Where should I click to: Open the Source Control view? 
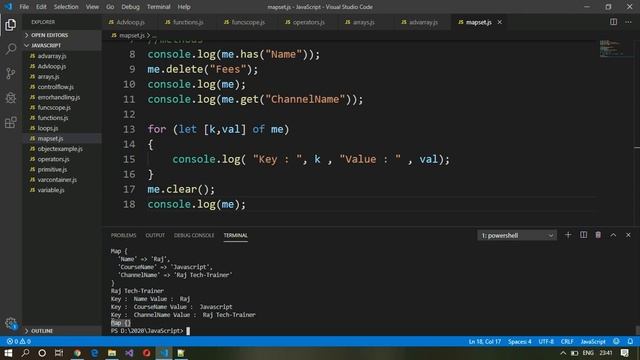tap(11, 73)
